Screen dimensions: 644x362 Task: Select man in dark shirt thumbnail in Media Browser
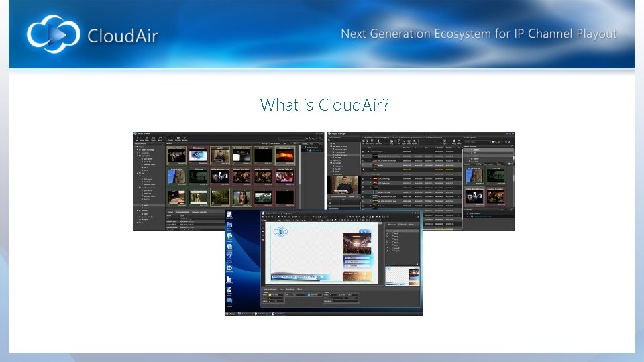tap(220, 156)
